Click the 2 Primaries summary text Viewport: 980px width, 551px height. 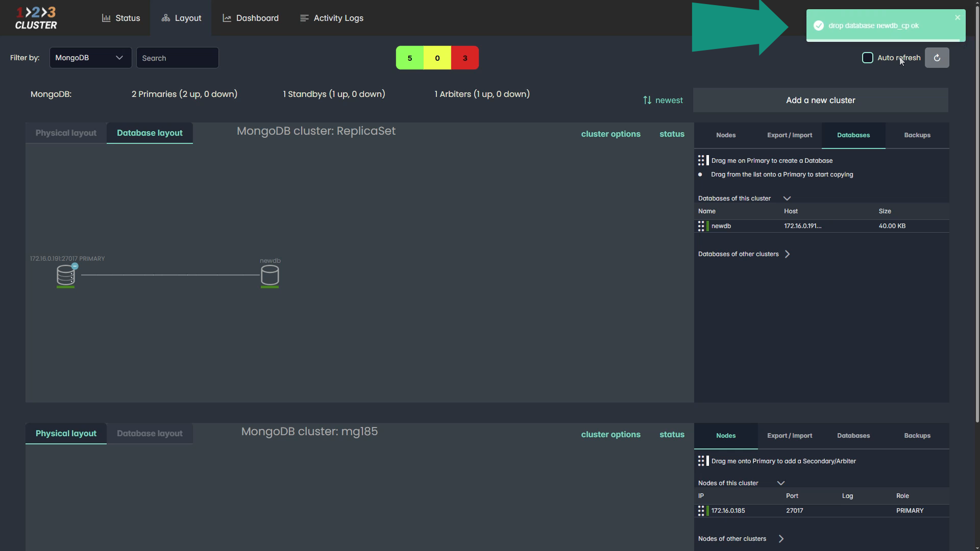coord(184,94)
